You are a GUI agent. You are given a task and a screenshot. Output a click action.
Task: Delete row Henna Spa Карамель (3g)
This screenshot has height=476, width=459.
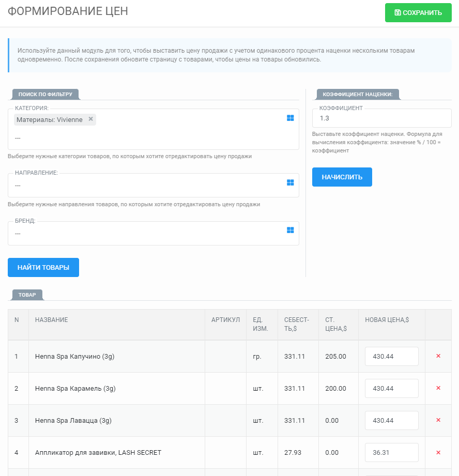(438, 388)
